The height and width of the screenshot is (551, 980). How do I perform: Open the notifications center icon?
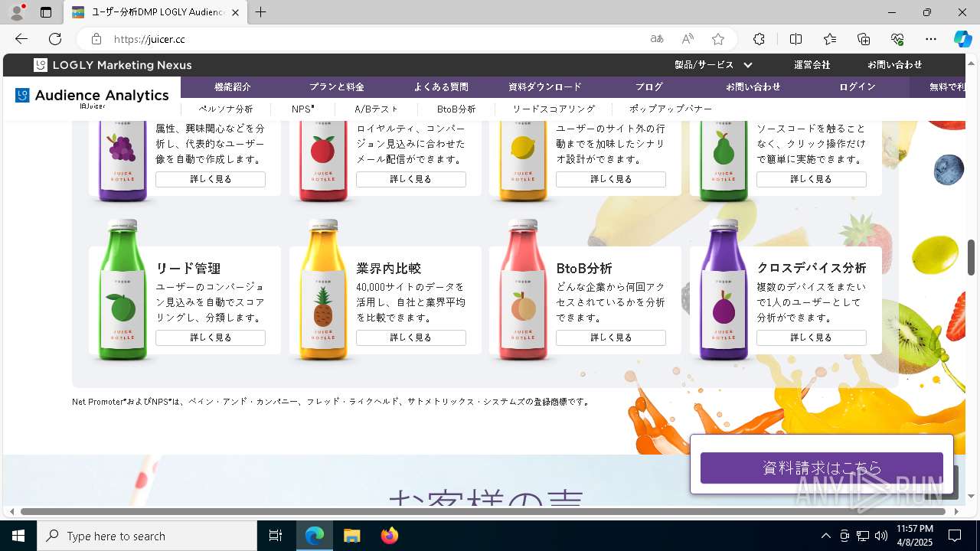[x=955, y=536]
